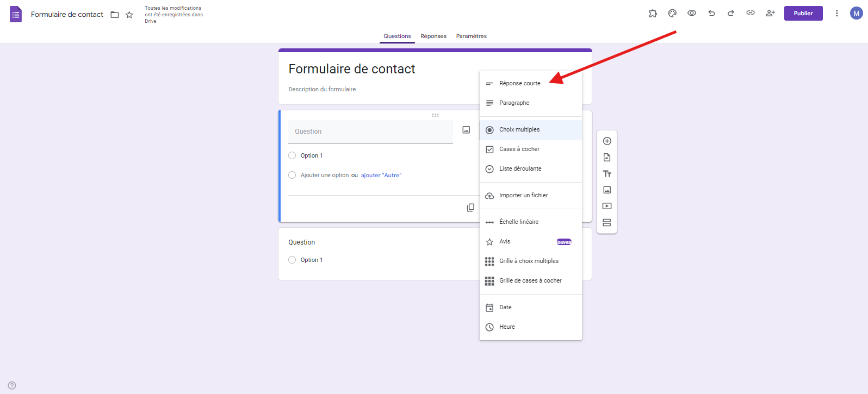Click the preview eye icon
The width and height of the screenshot is (868, 394).
[x=692, y=13]
